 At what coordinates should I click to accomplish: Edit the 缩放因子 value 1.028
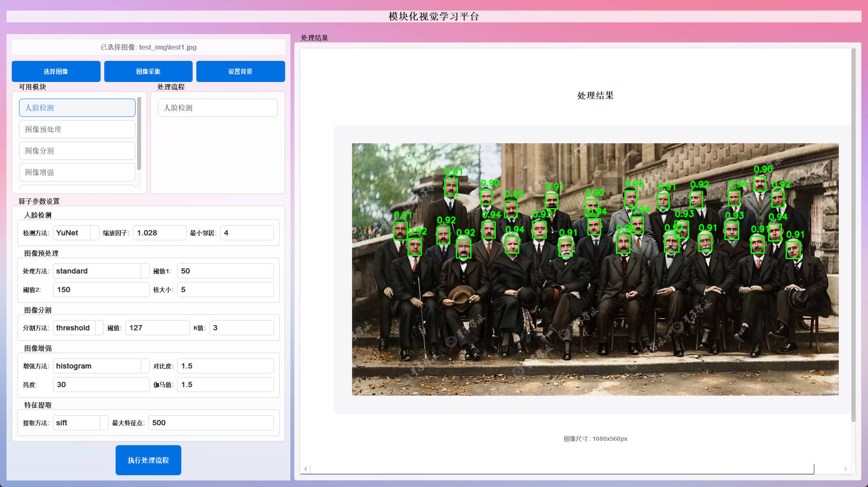click(159, 233)
